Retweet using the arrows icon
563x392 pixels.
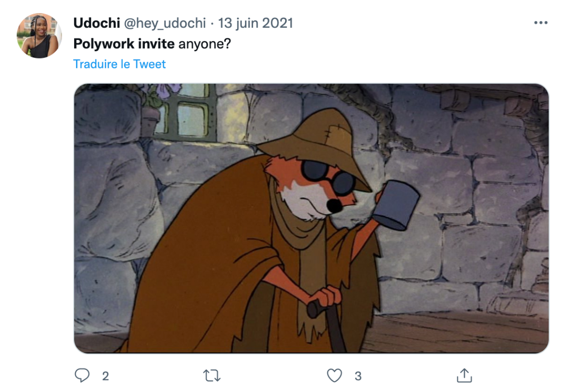click(212, 375)
